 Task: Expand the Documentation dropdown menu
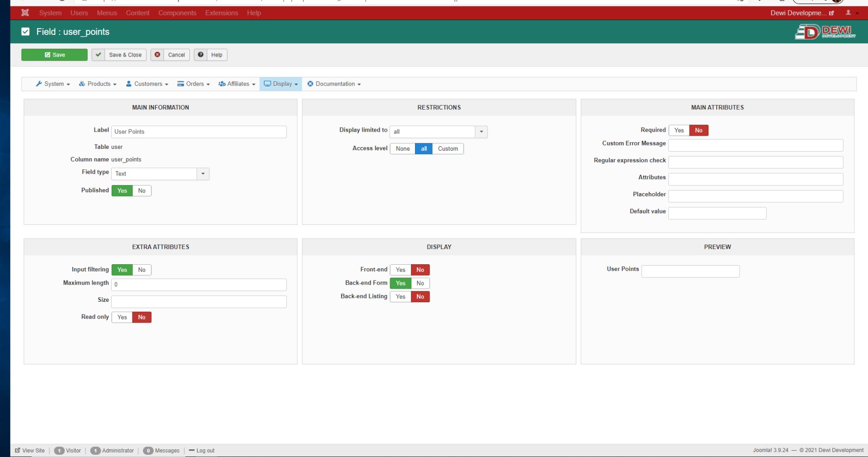tap(334, 84)
